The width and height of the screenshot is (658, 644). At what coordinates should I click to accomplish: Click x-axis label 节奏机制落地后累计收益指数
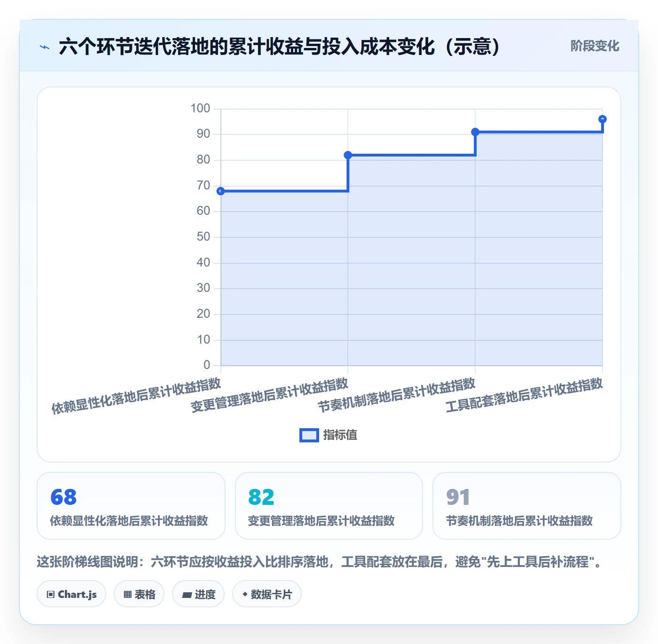coord(397,395)
